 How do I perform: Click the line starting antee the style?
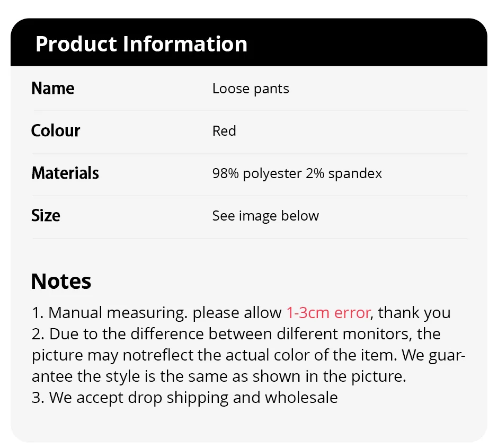click(219, 376)
